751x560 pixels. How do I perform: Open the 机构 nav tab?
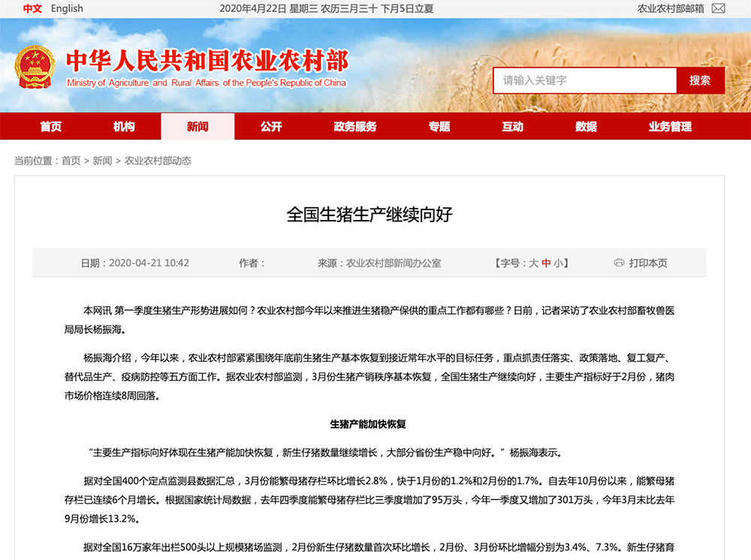124,126
